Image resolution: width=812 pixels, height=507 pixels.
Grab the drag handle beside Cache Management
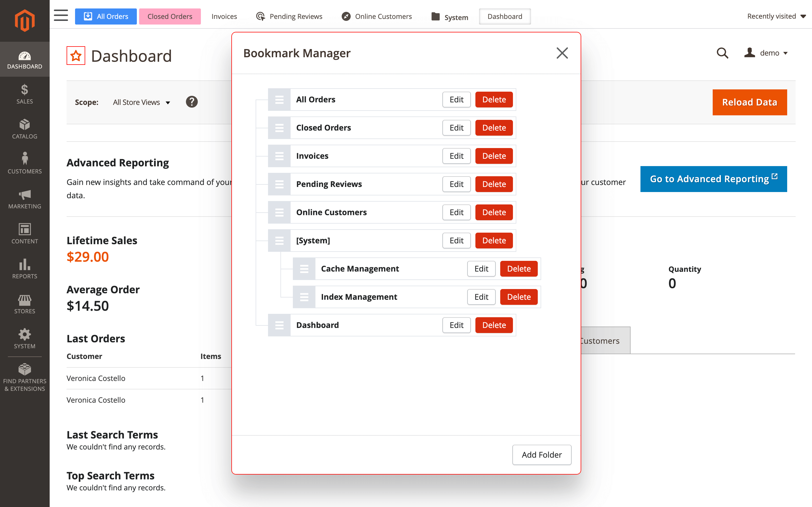click(304, 269)
